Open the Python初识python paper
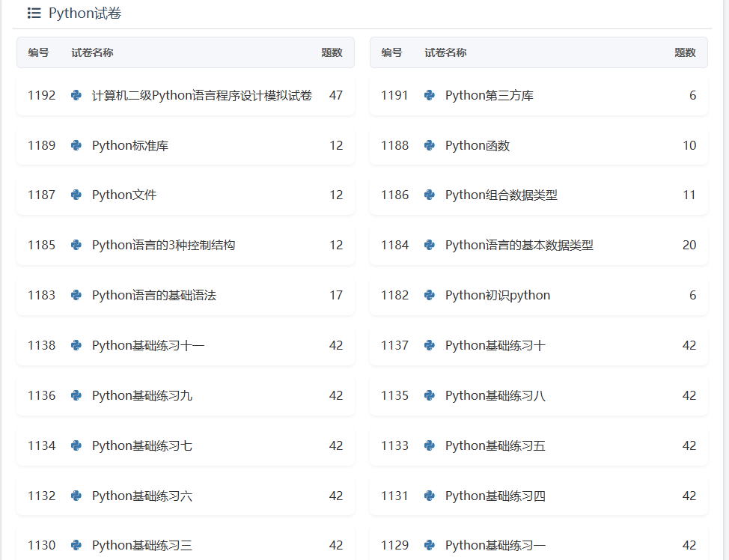The image size is (729, 560). coord(498,296)
